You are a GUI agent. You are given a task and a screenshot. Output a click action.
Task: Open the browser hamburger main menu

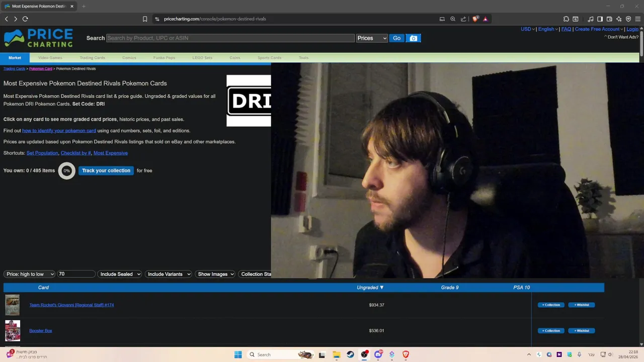tap(638, 19)
